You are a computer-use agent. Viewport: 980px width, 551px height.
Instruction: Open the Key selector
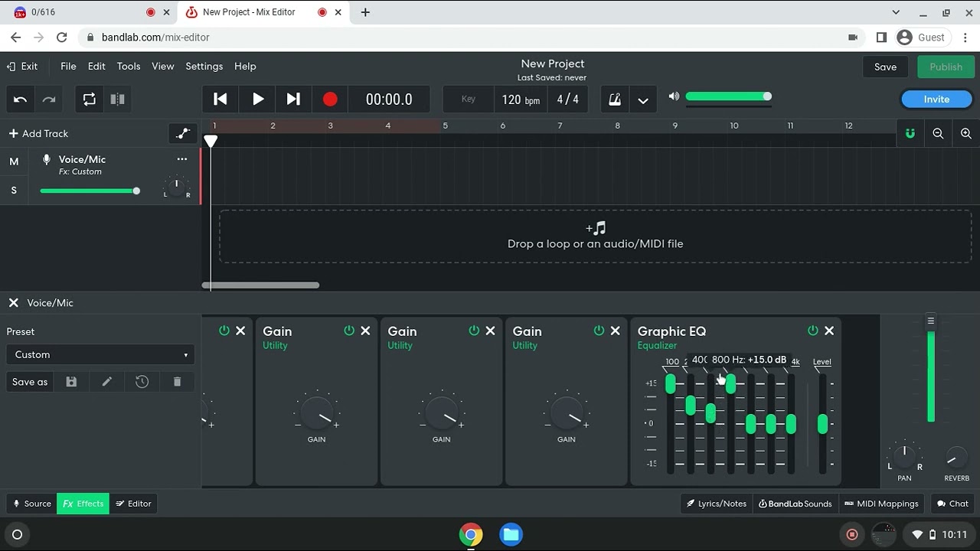pyautogui.click(x=469, y=99)
